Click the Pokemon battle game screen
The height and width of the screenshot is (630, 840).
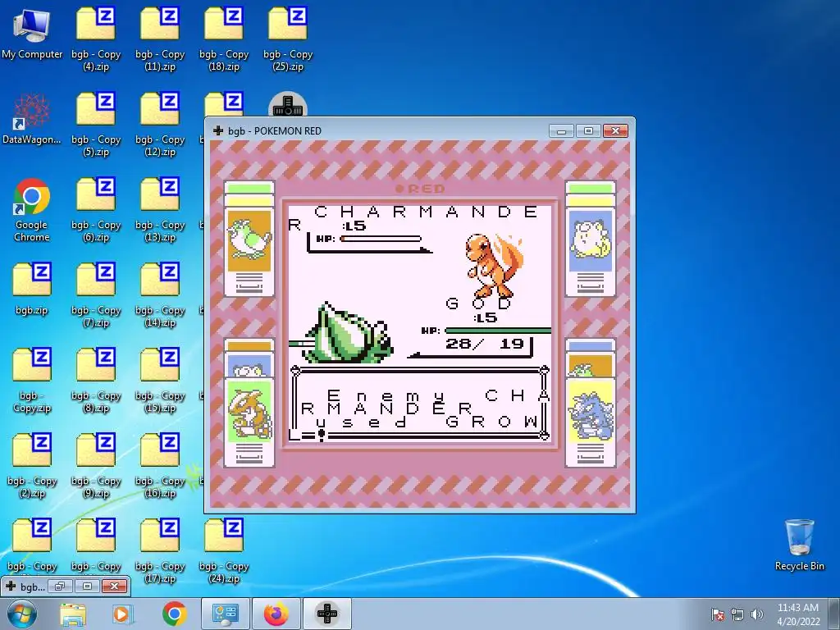pos(420,324)
